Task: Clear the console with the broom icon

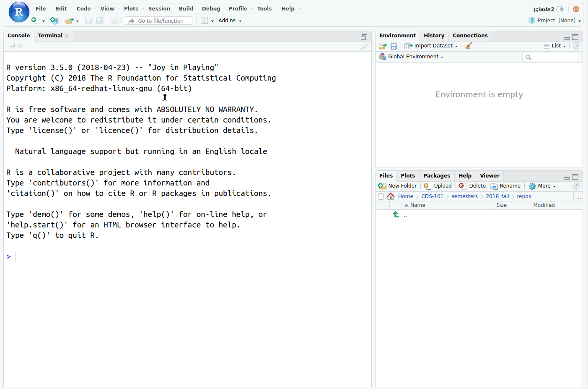Action: click(364, 46)
